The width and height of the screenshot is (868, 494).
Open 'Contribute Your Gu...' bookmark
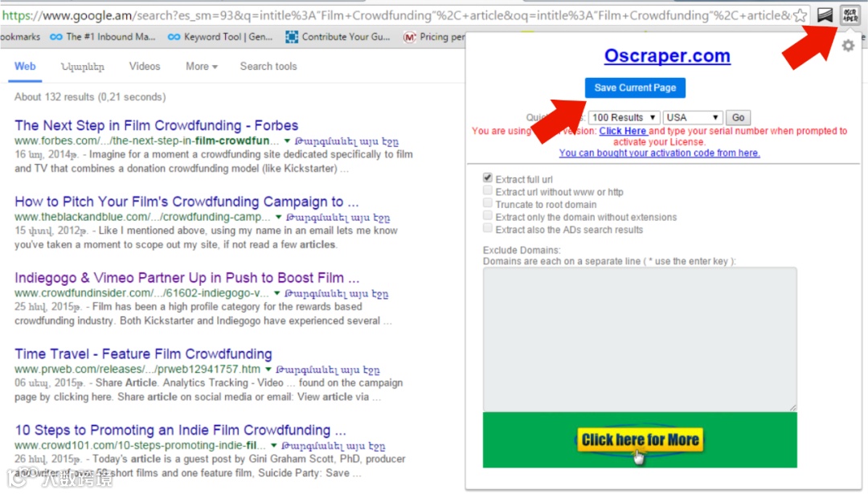pos(338,37)
